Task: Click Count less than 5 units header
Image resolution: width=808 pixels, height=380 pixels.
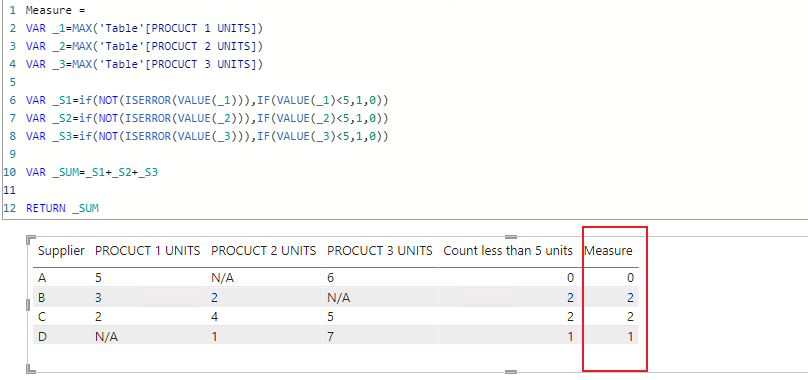Action: (508, 251)
